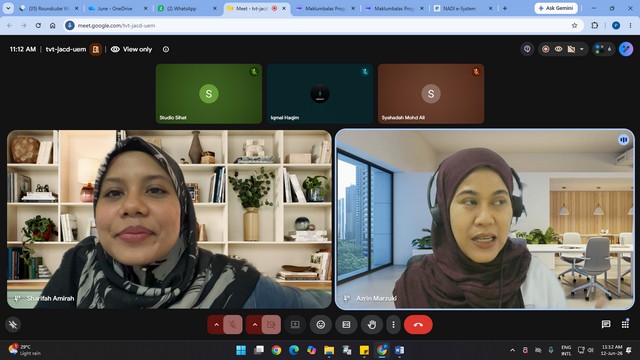The height and width of the screenshot is (360, 640).
Task: Raise hand using the hand icon
Action: (x=371, y=324)
